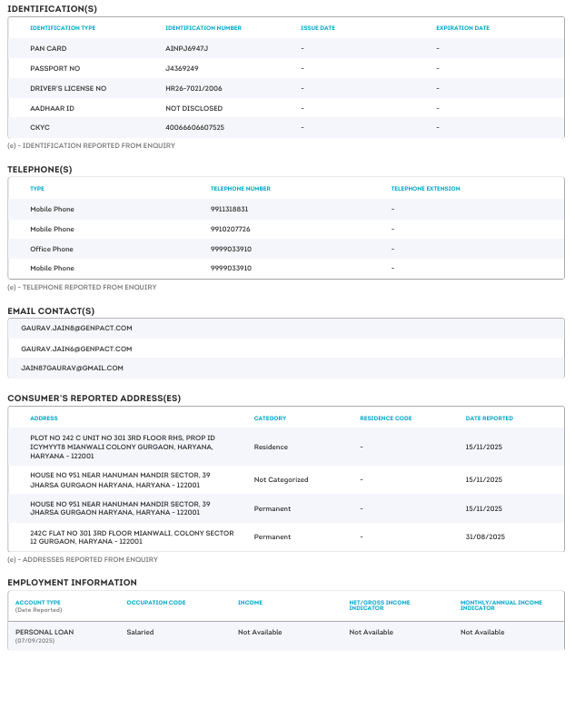This screenshot has width=575, height=728.
Task: Click the Identification Number column header
Action: tap(203, 28)
